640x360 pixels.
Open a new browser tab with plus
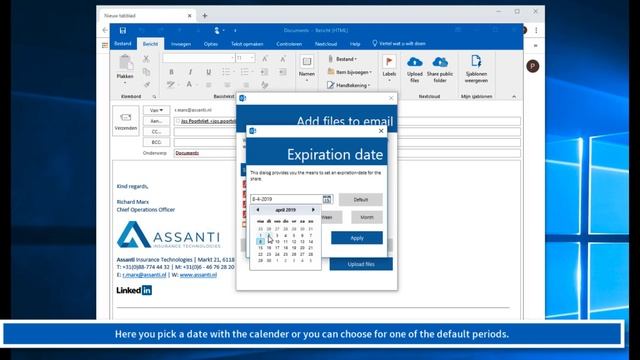click(204, 16)
